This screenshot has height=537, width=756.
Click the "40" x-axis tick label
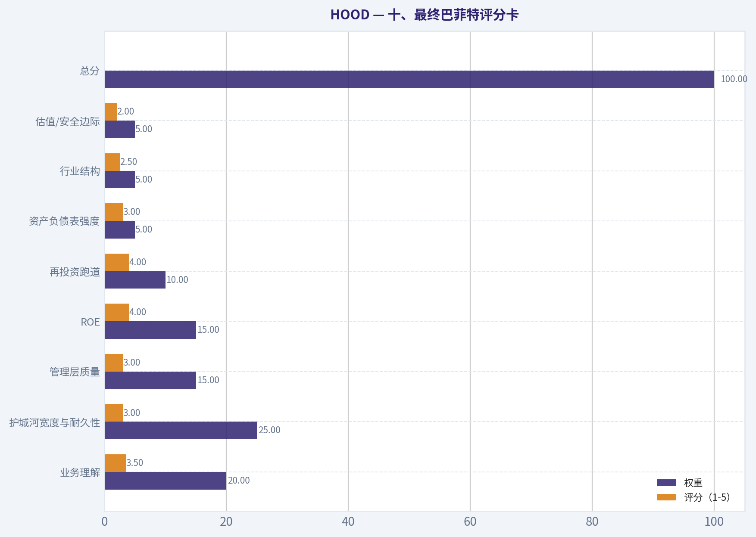coord(348,521)
